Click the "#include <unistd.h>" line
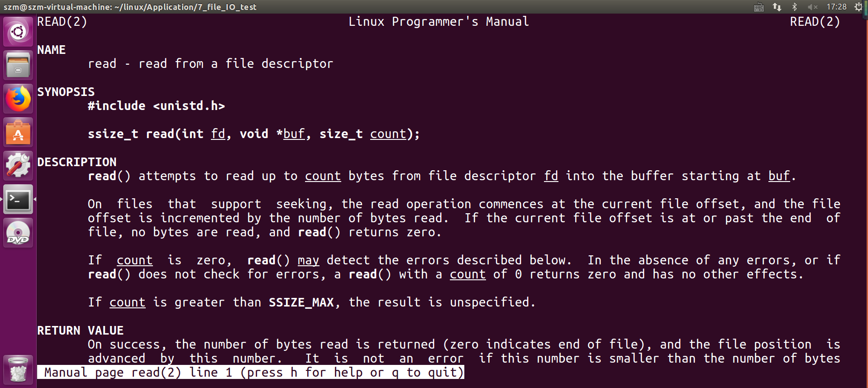 156,106
